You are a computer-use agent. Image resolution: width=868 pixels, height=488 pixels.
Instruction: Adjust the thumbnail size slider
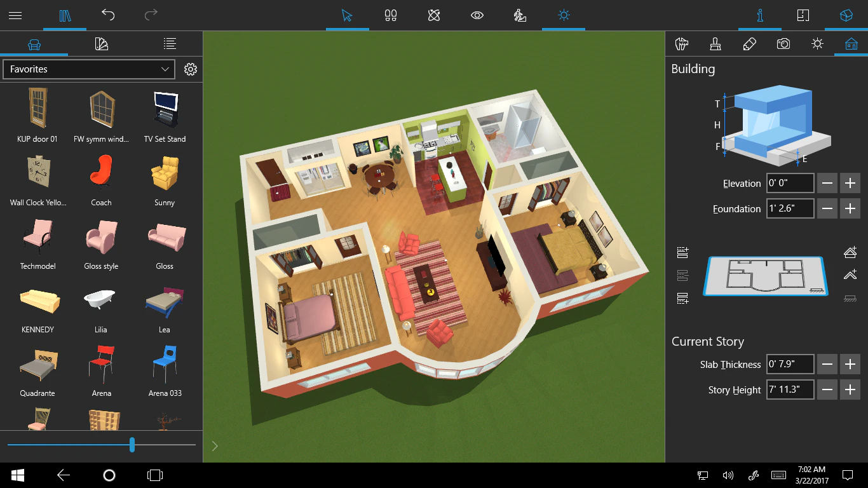[x=132, y=444]
